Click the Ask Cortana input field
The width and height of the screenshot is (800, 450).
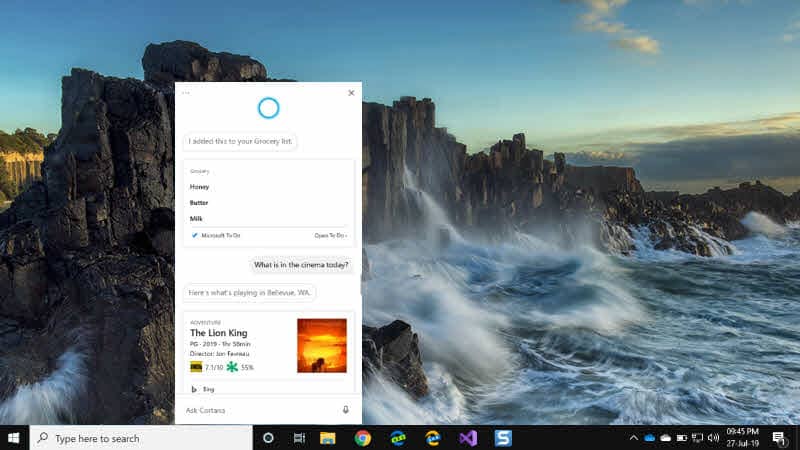coord(260,410)
